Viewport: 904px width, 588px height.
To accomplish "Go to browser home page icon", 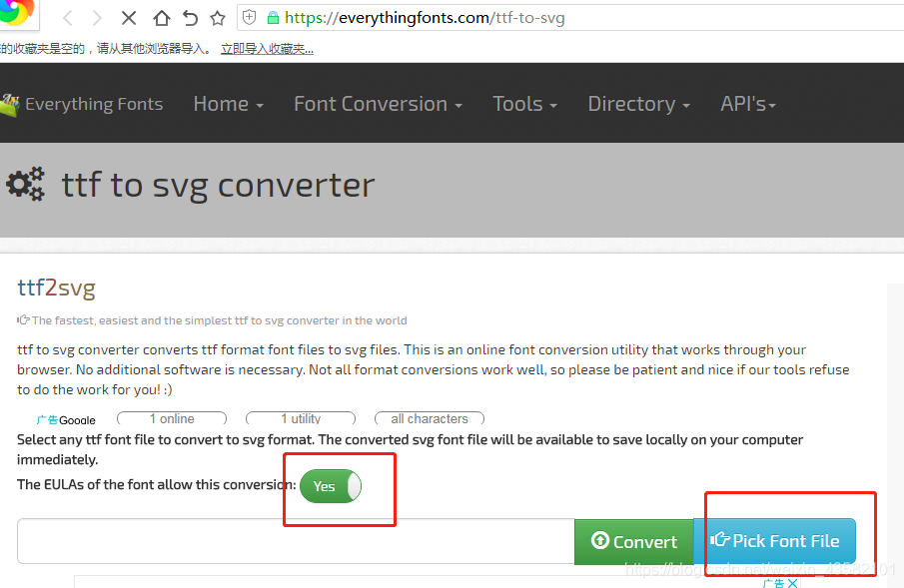I will 162,18.
